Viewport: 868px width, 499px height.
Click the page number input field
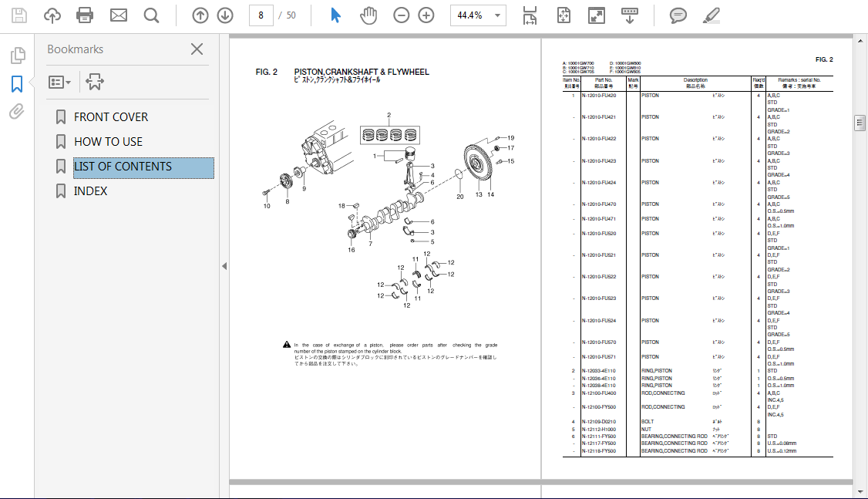coord(261,15)
